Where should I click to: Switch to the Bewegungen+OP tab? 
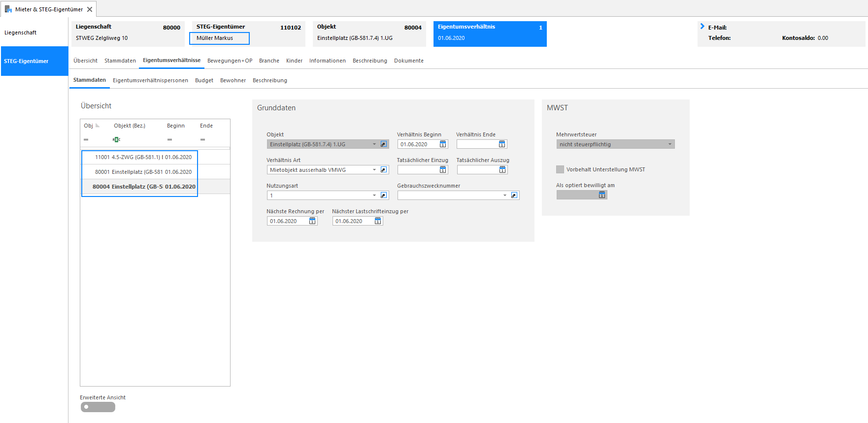point(230,61)
